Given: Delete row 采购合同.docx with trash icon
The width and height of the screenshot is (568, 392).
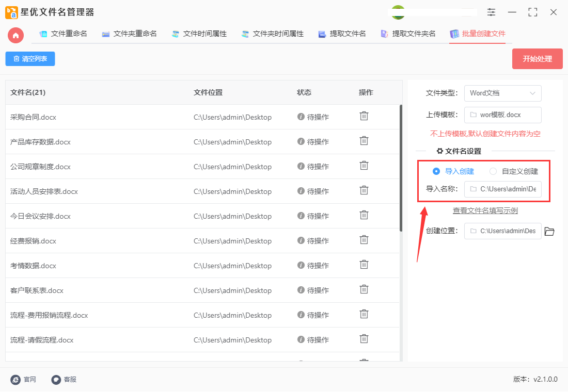Looking at the screenshot, I should click(364, 116).
